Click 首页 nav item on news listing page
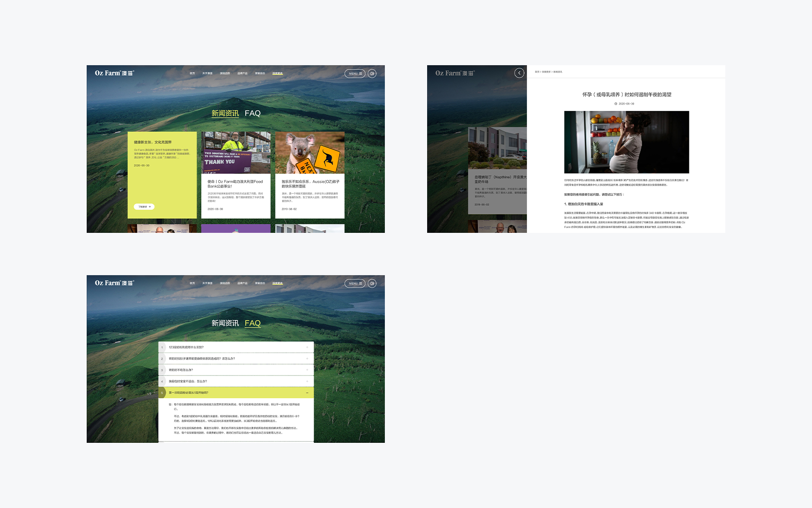 [x=192, y=74]
